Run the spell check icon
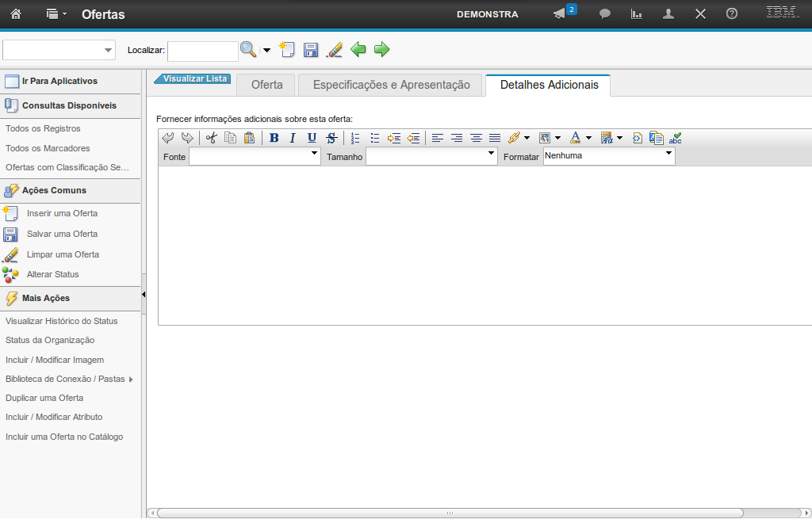 point(676,138)
